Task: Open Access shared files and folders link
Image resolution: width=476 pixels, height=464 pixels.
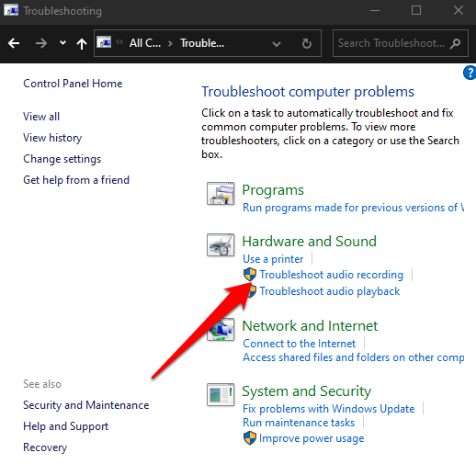Action: point(354,357)
